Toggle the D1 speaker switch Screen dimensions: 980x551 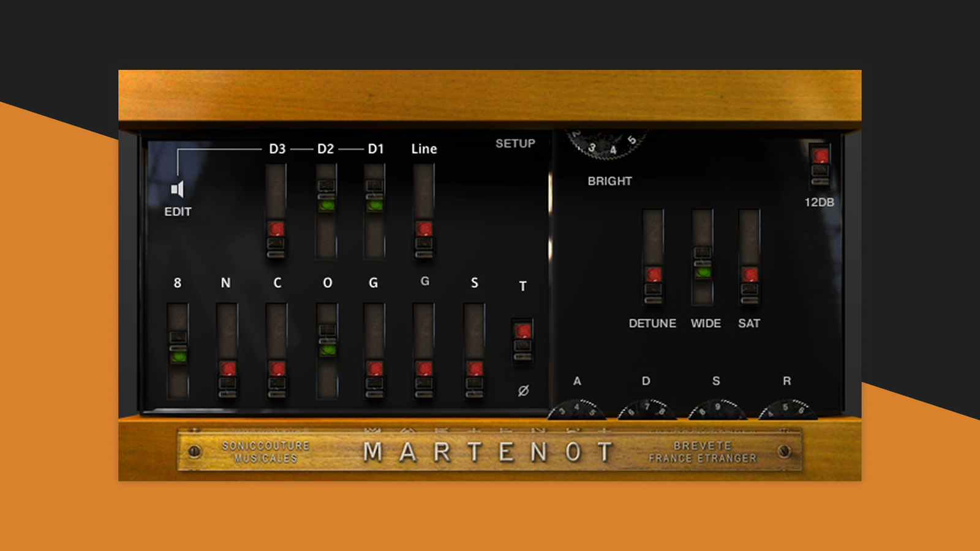tap(375, 211)
